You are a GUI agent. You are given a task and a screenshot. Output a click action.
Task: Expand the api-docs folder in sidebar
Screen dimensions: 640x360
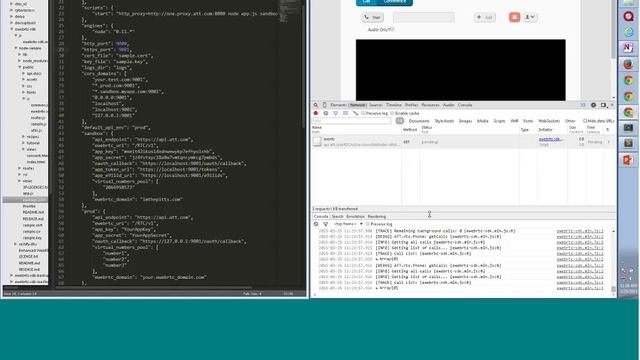tap(24, 73)
